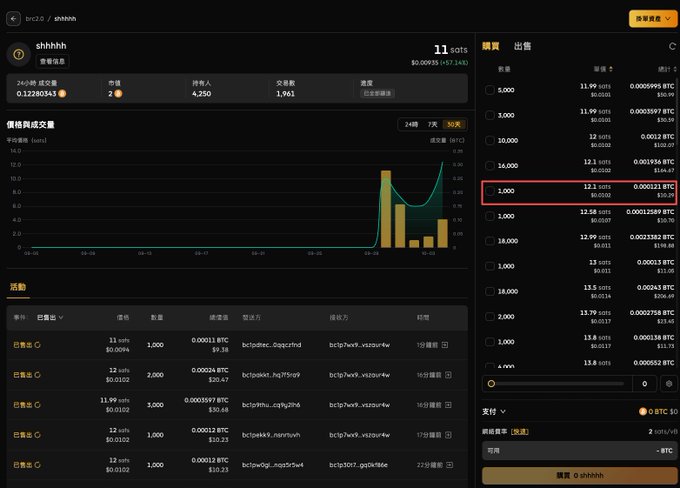The image size is (680, 488).
Task: Switch to the 購買 buy tab
Action: 490,46
